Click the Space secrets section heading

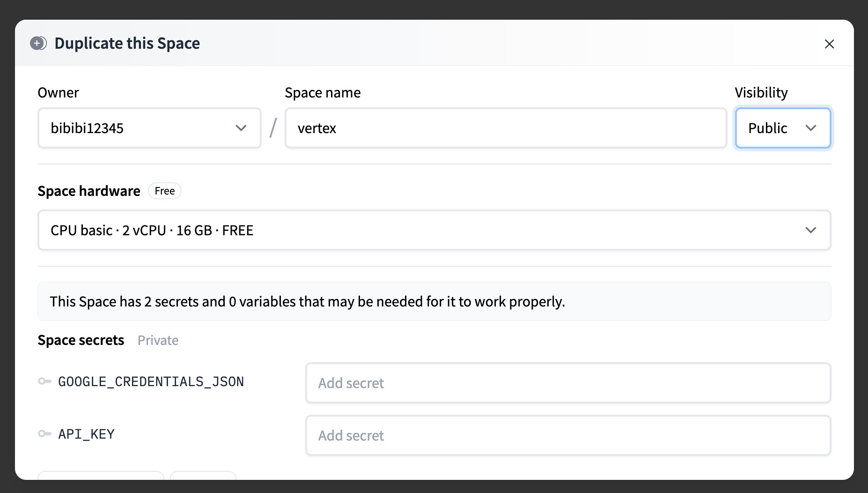81,340
